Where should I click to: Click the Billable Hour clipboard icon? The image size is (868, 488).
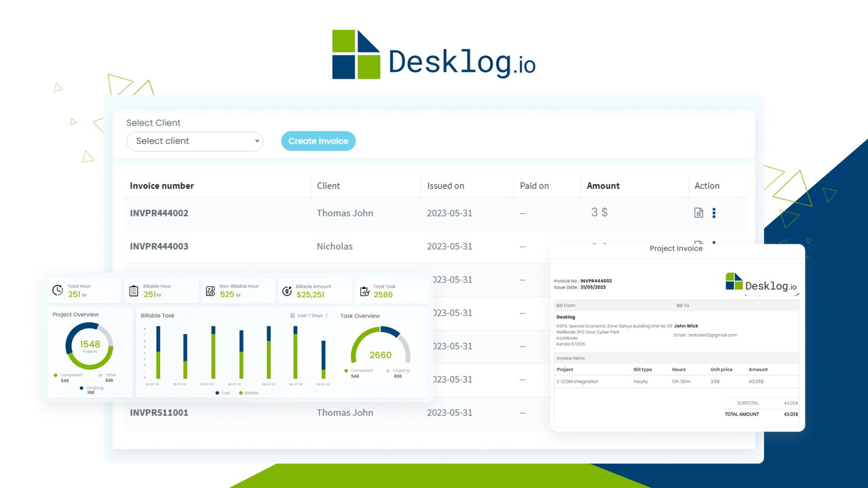[134, 290]
